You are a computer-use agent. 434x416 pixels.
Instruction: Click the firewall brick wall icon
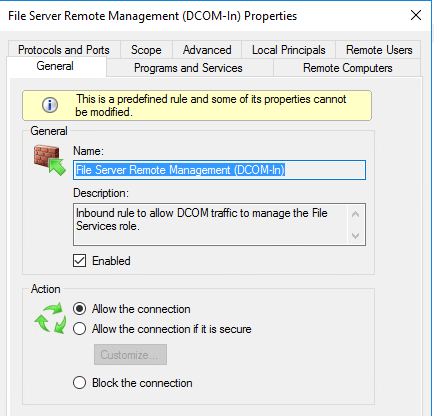[50, 160]
